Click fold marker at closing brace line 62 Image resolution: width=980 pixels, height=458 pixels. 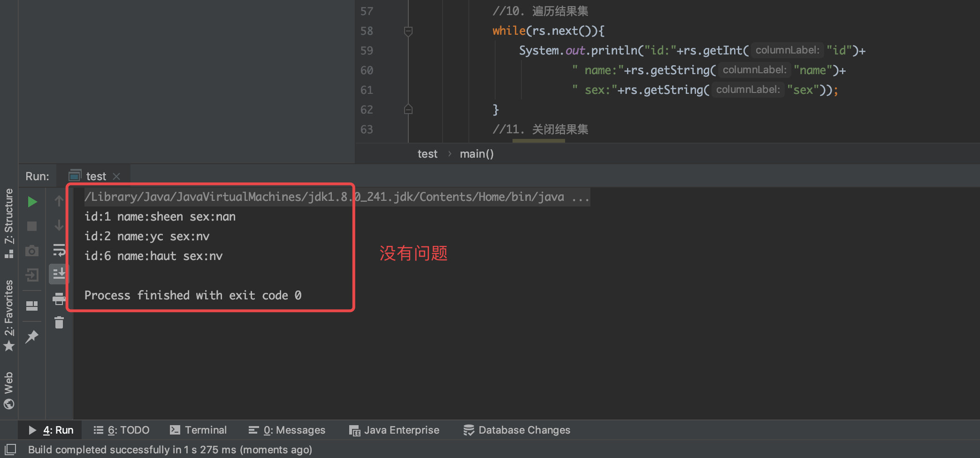coord(408,109)
